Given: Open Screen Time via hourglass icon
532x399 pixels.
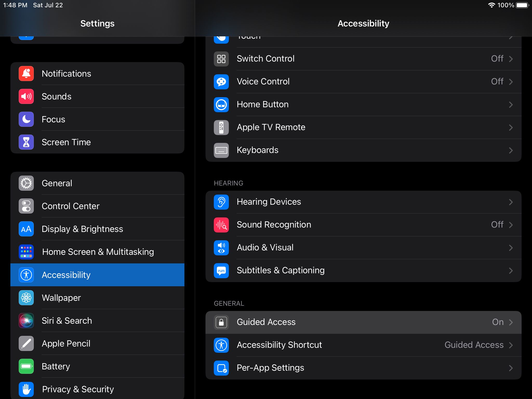Looking at the screenshot, I should tap(26, 142).
